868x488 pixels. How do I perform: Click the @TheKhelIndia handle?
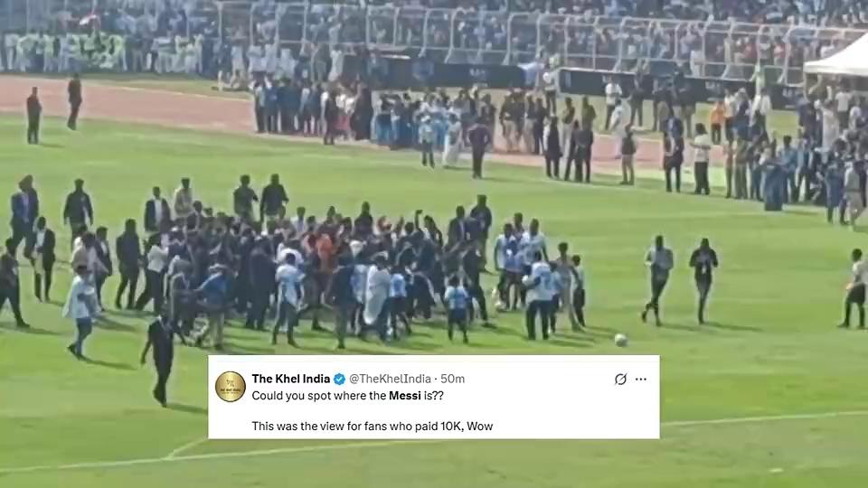click(x=390, y=379)
